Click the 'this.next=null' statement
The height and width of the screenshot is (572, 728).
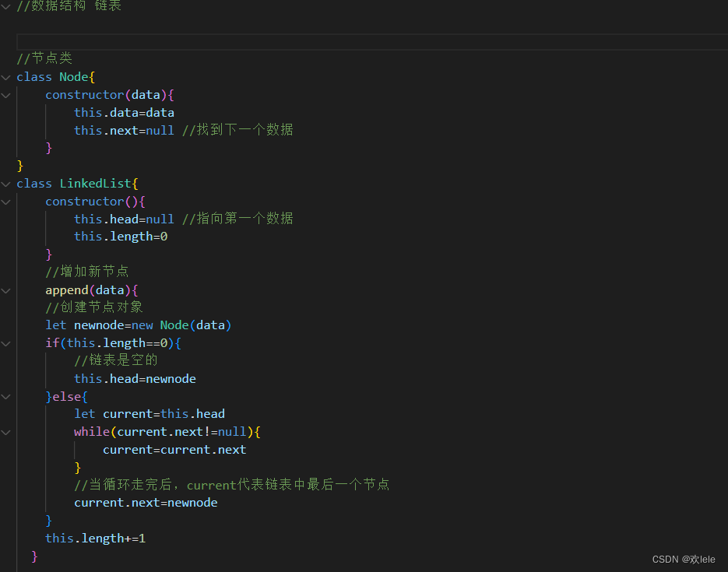124,131
